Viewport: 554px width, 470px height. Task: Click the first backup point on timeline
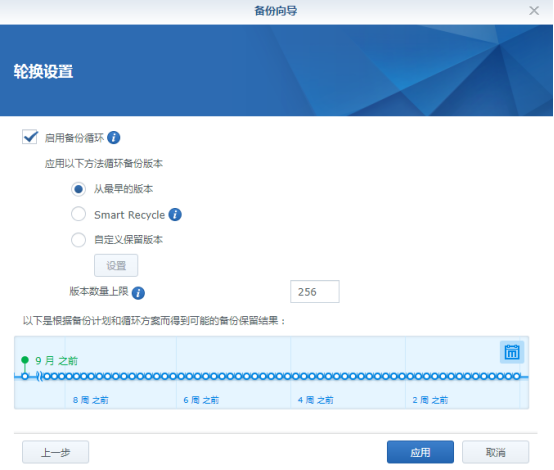pos(25,376)
